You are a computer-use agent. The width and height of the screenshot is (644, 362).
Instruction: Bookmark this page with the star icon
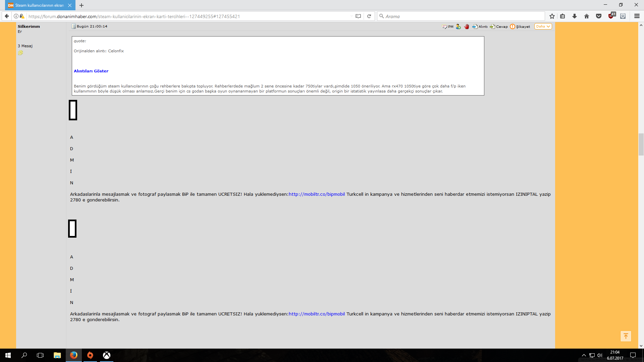(x=552, y=16)
